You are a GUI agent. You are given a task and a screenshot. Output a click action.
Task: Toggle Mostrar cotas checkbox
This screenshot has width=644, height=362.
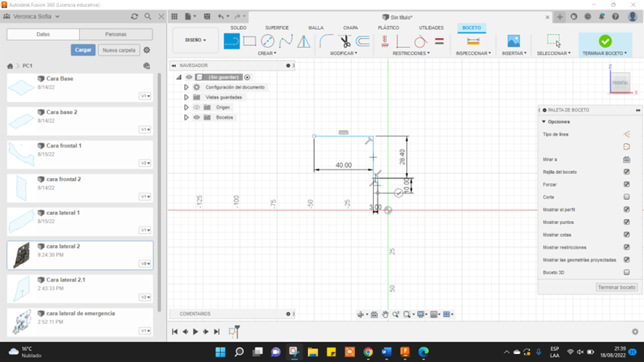pos(627,235)
